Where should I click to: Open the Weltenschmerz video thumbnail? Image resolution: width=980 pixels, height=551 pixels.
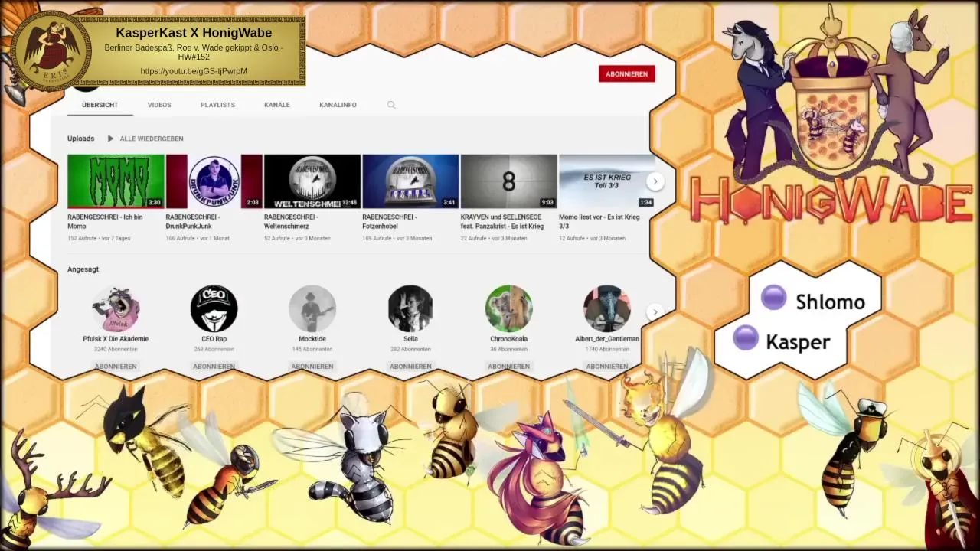[312, 181]
